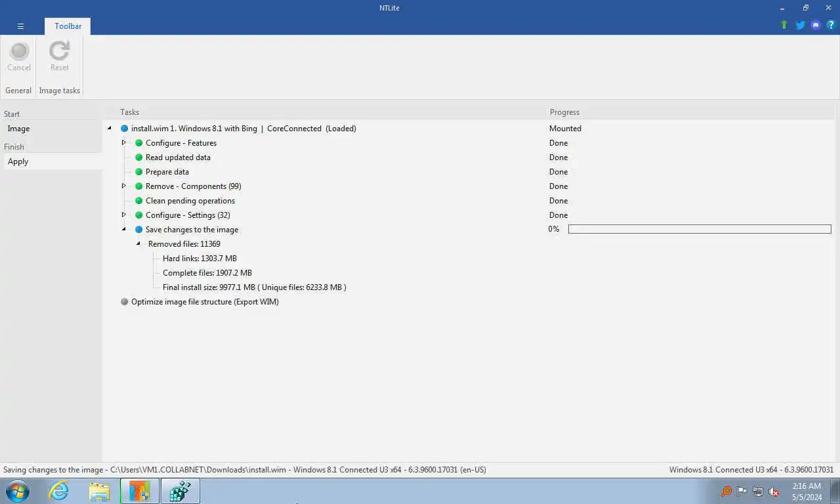The width and height of the screenshot is (840, 504).
Task: Click the Image tasks group label
Action: [x=60, y=91]
